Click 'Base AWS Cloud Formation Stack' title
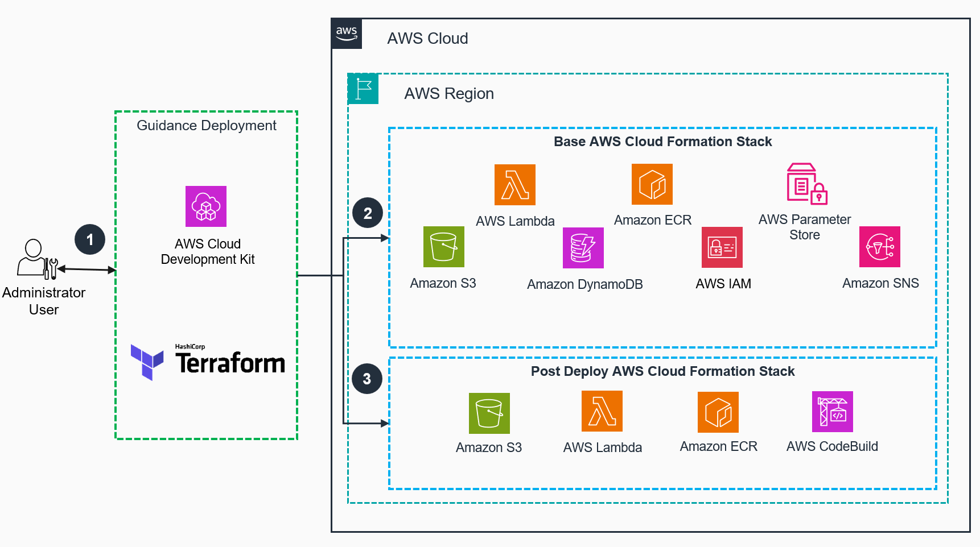 point(663,142)
